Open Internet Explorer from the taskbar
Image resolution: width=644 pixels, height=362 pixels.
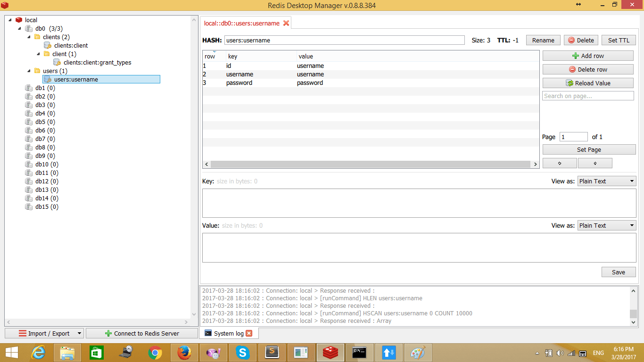coord(39,353)
